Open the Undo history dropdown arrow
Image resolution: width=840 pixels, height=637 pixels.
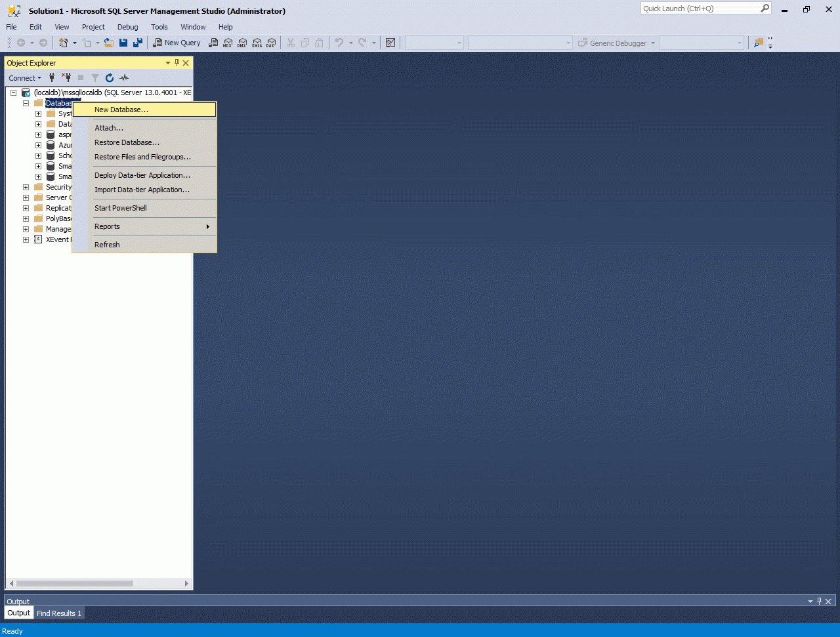(351, 43)
